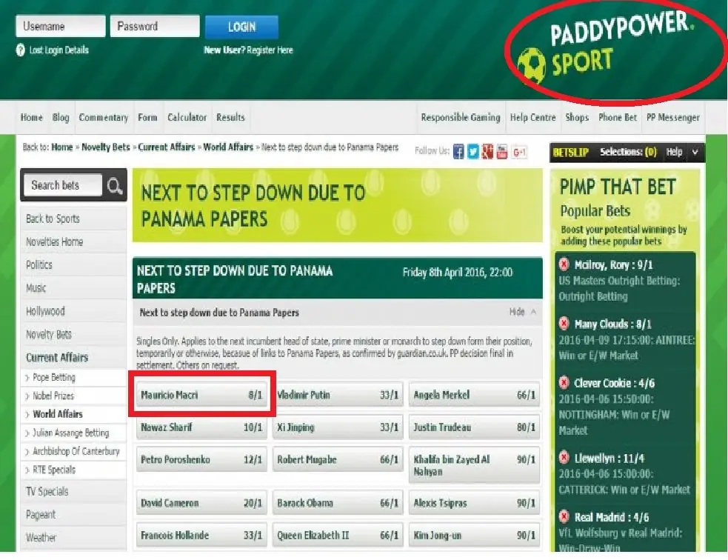
Task: Open the Shops menu item
Action: click(x=577, y=118)
